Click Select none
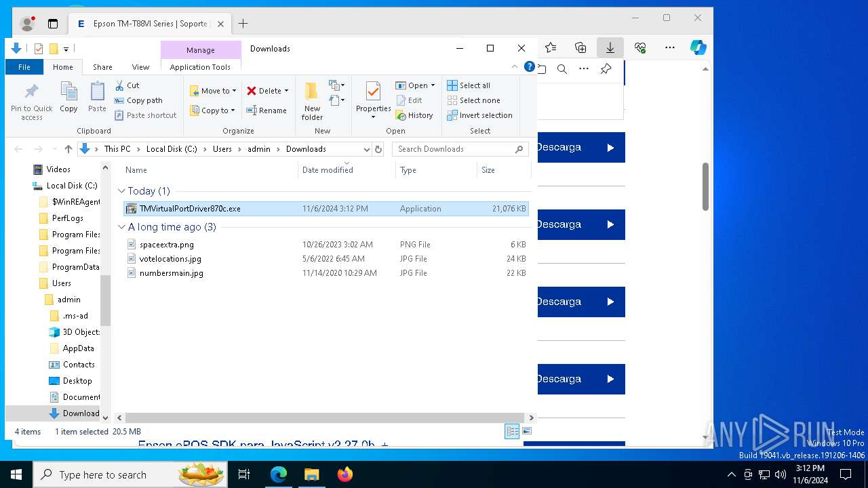 (473, 100)
